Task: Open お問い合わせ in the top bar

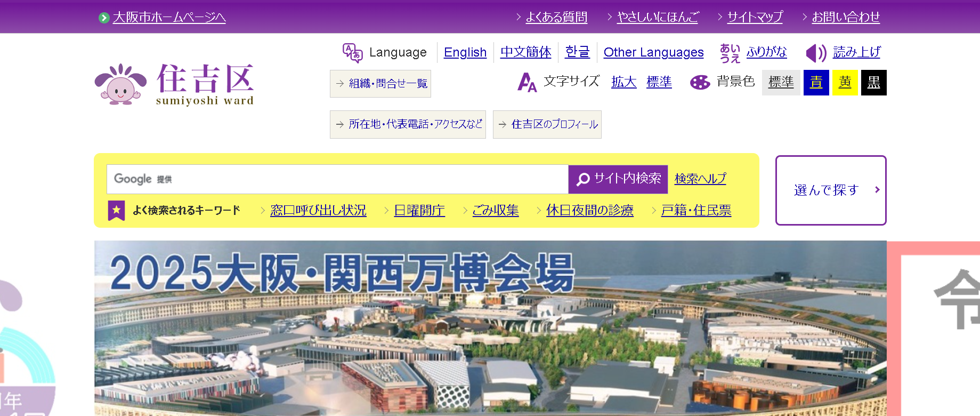Action: click(846, 18)
